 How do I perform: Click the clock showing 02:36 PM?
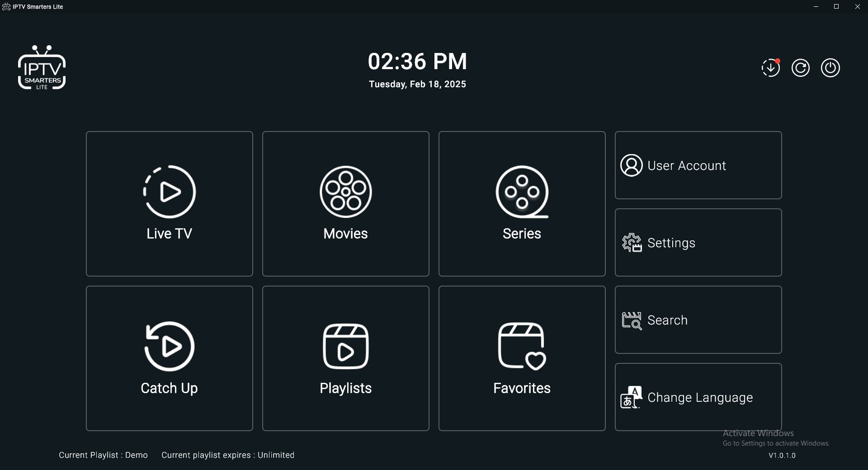(417, 62)
